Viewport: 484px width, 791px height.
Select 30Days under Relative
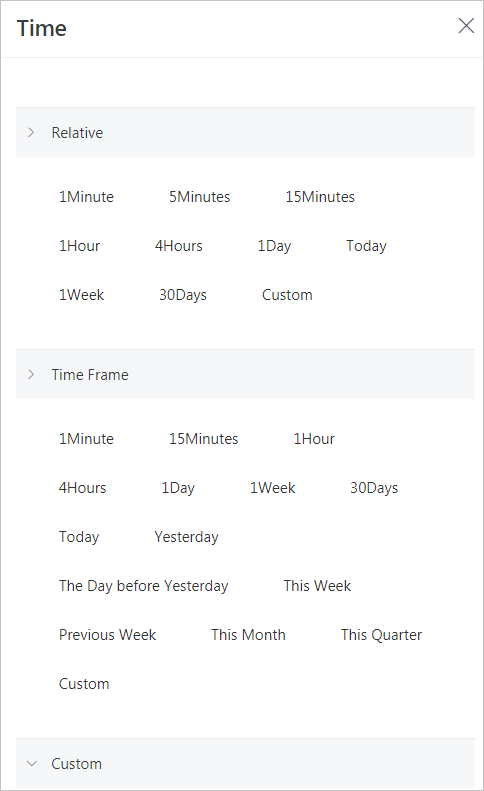click(x=183, y=295)
